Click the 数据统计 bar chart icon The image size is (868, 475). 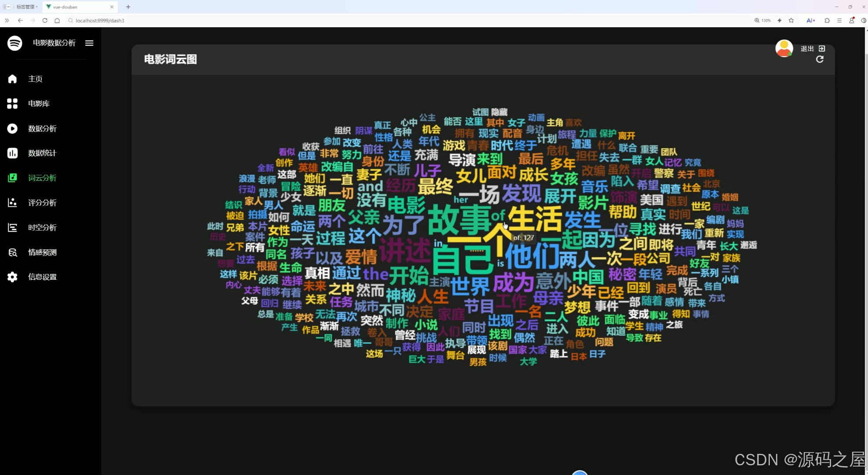tap(12, 153)
